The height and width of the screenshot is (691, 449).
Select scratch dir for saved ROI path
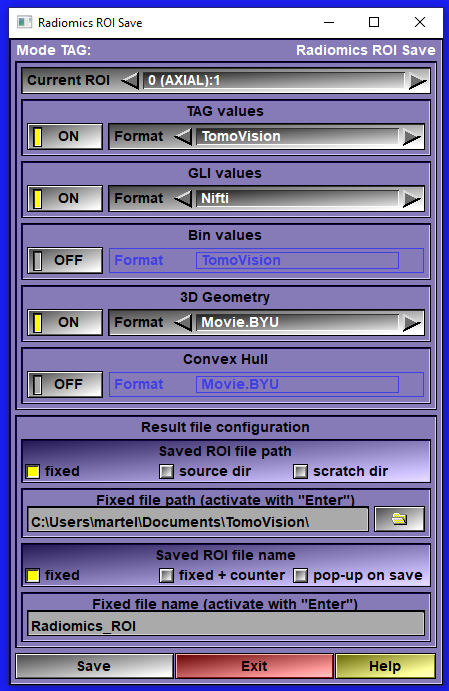(x=301, y=472)
